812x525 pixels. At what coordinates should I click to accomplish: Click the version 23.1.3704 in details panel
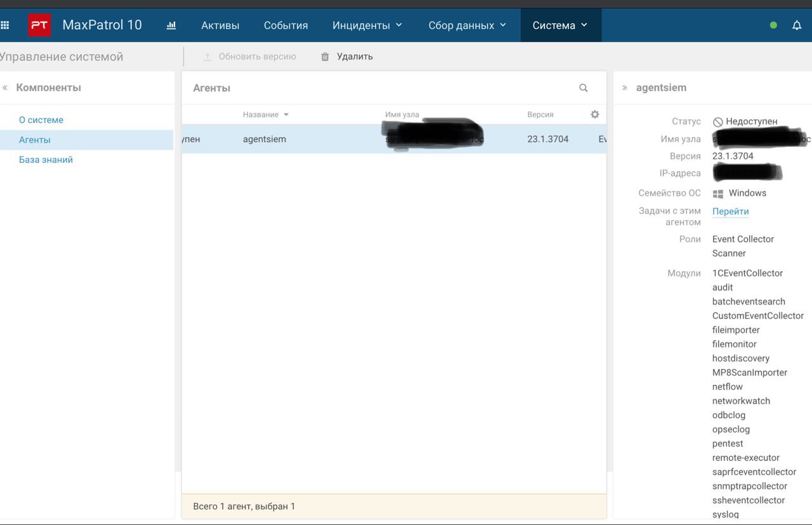point(733,156)
